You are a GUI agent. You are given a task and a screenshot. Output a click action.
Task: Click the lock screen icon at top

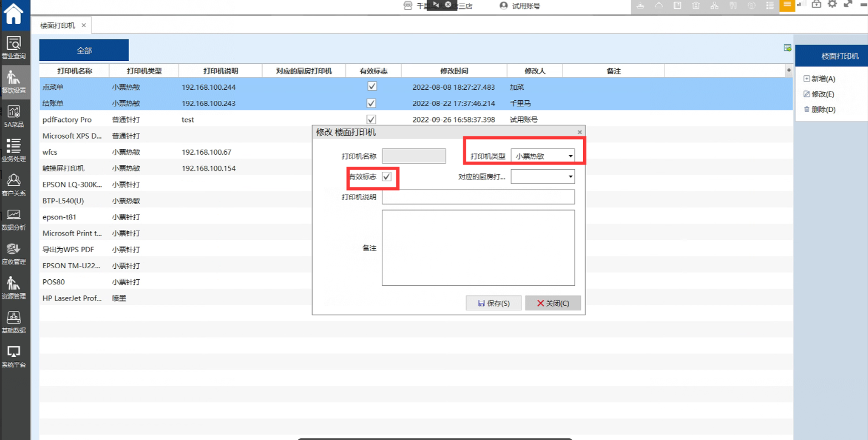tap(816, 4)
